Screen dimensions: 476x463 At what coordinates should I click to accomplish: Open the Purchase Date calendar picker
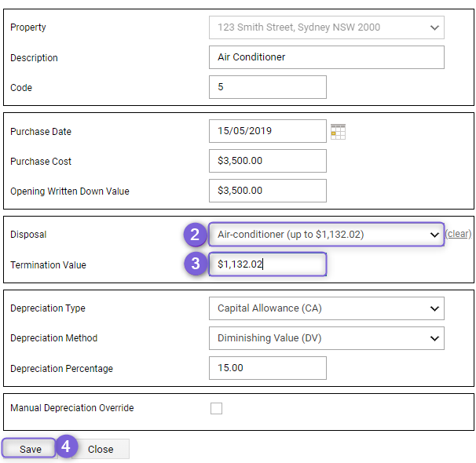click(x=338, y=132)
